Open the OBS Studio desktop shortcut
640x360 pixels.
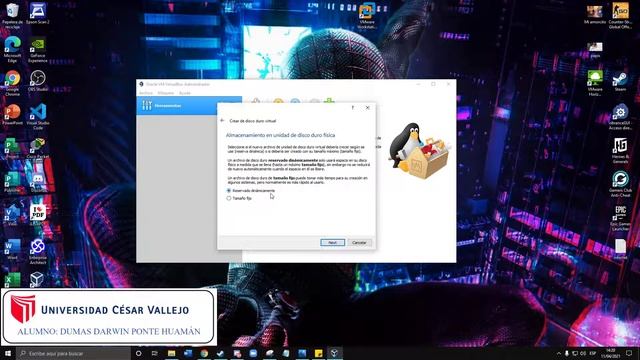click(38, 81)
